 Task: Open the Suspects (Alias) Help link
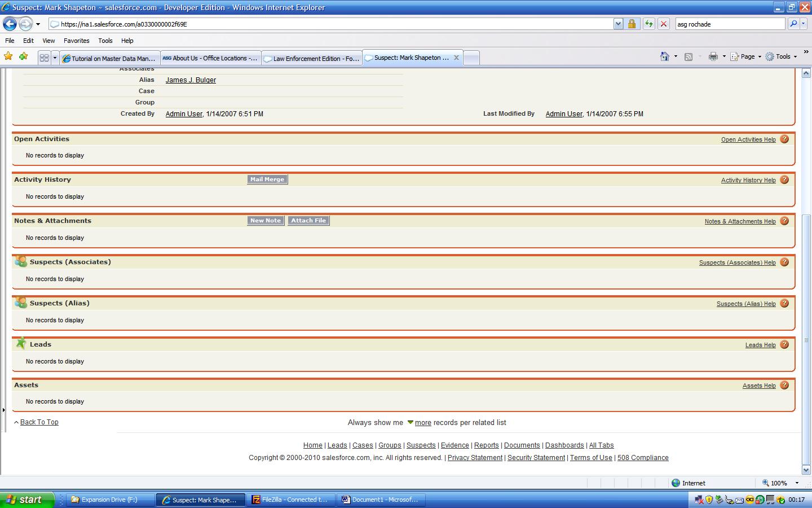(746, 304)
